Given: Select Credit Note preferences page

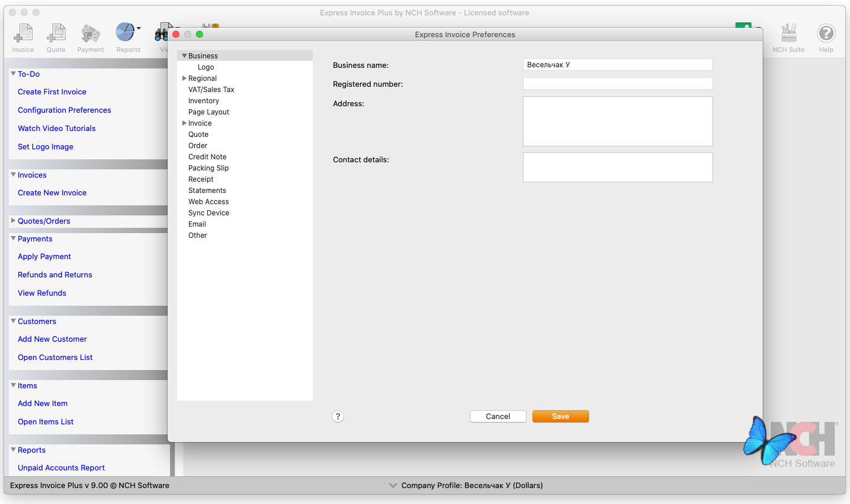Looking at the screenshot, I should point(207,157).
